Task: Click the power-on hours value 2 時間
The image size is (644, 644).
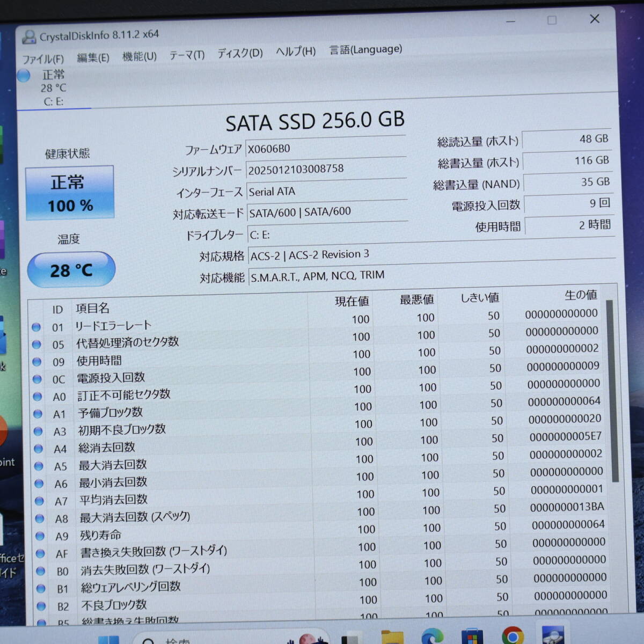Action: (569, 225)
